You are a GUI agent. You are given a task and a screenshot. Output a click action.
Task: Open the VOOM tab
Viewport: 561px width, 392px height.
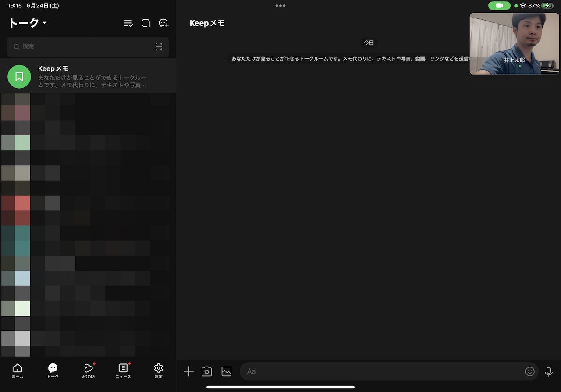[x=88, y=371]
